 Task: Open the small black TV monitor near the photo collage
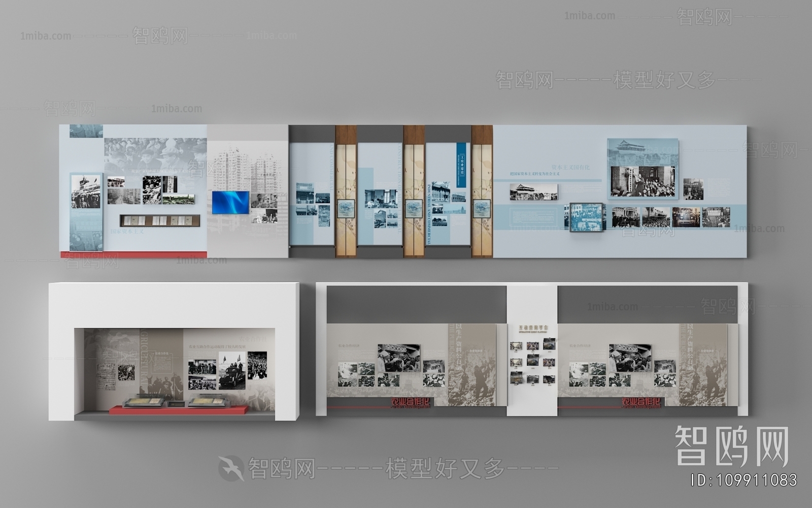(x=586, y=218)
